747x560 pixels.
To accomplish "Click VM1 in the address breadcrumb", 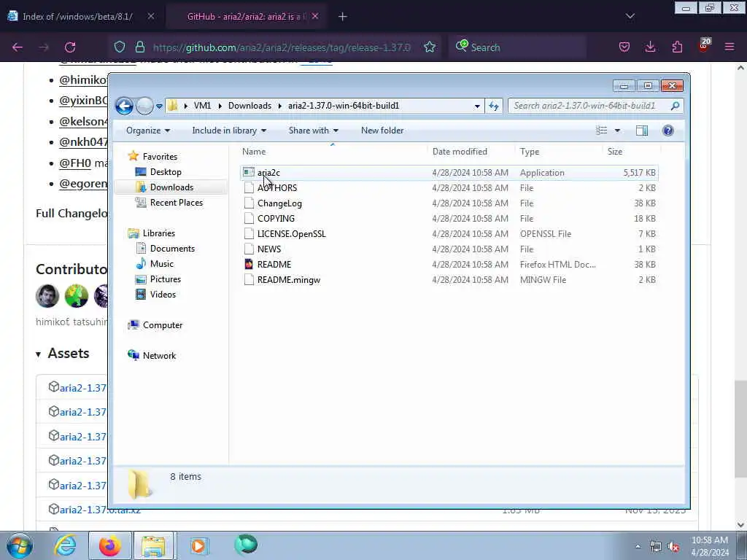I will point(202,106).
